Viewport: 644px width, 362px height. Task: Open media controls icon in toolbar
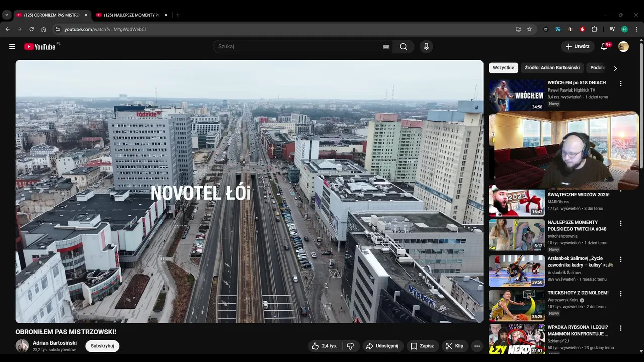click(x=612, y=29)
